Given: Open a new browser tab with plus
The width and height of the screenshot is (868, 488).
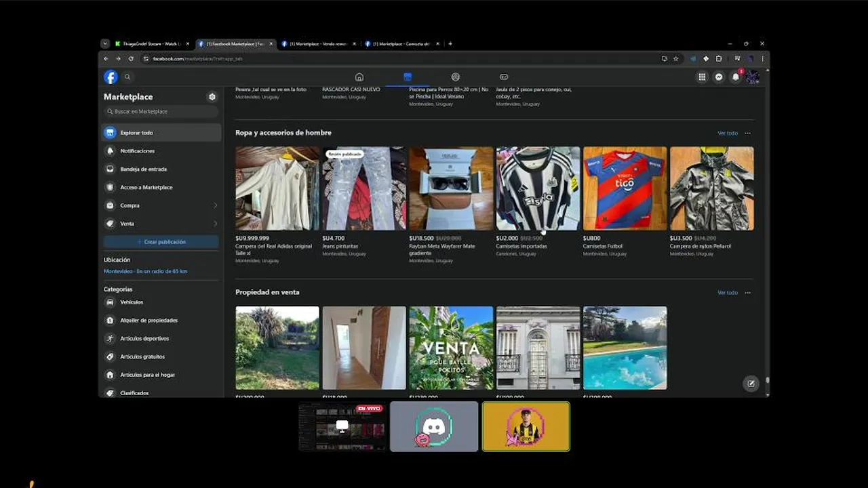Looking at the screenshot, I should coord(450,44).
